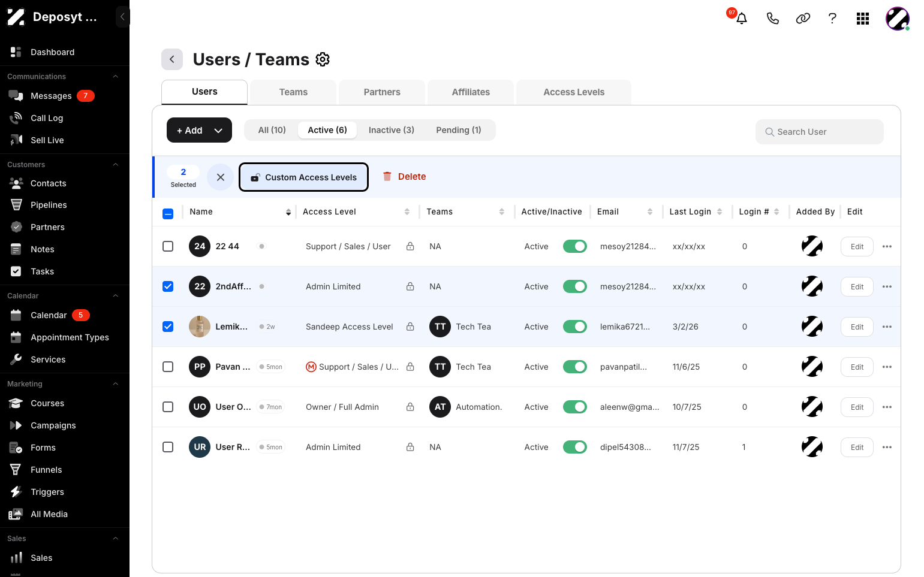Screen dimensions: 924x577
Task: Switch to the Access Levels tab
Action: pyautogui.click(x=574, y=92)
